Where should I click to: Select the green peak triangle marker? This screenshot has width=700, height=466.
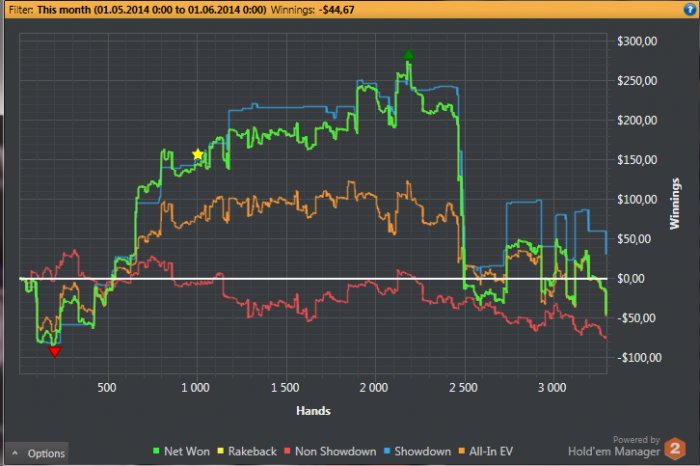(408, 54)
